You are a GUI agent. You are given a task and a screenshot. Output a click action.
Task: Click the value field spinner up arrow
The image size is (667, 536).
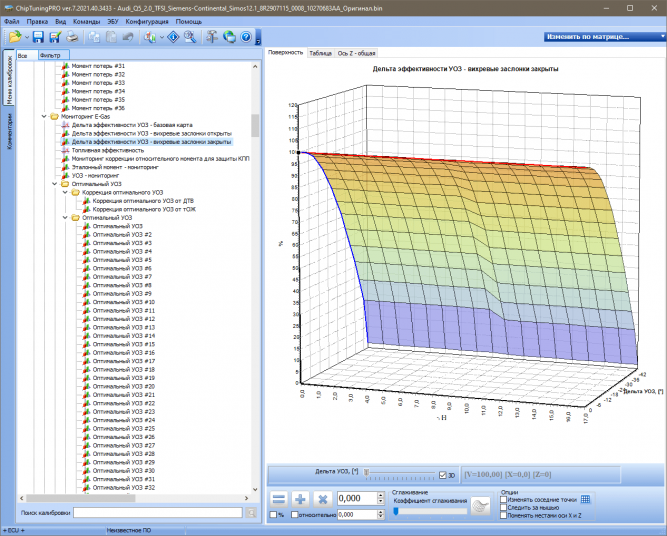pos(381,495)
